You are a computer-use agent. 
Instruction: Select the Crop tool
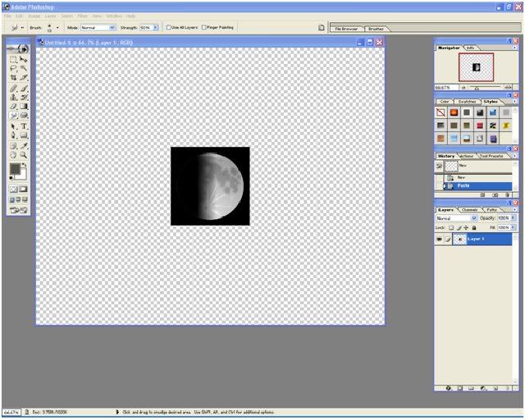(13, 77)
